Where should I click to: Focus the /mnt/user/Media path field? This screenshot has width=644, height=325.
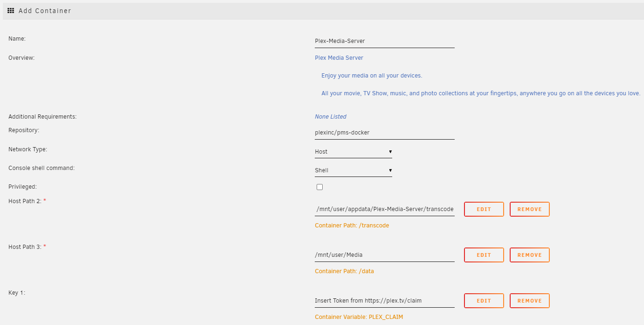pos(385,255)
